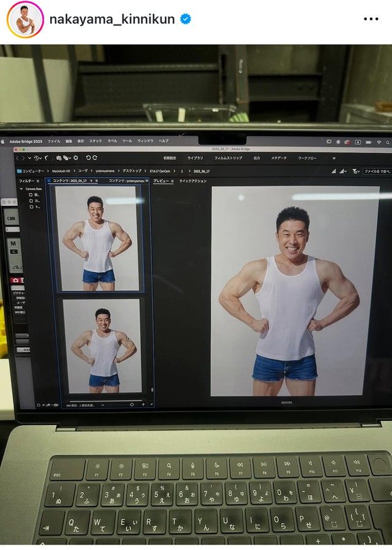Image resolution: width=392 pixels, height=550 pixels.
Task: Click デスクトップ in the path breadcrumb
Action: point(131,171)
